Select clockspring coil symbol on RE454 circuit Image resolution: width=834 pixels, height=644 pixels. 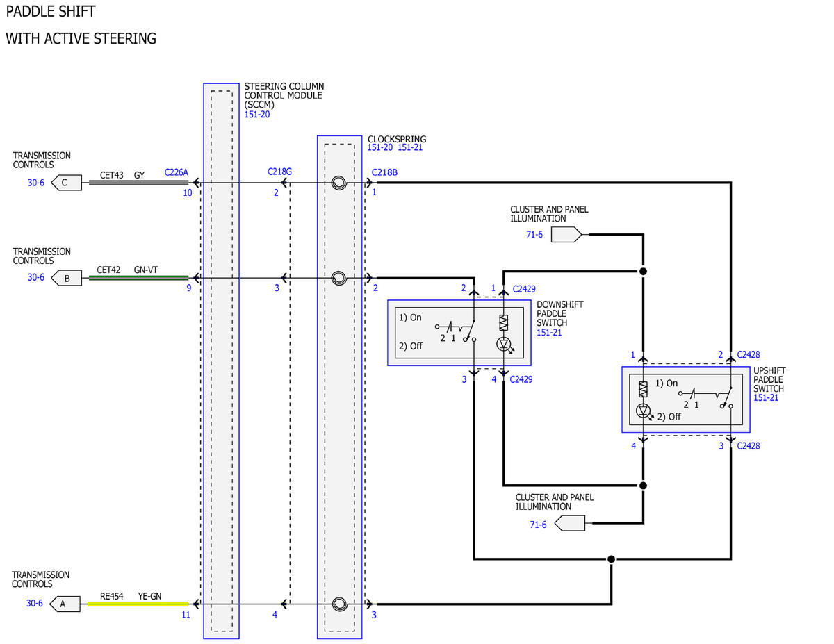coord(339,604)
